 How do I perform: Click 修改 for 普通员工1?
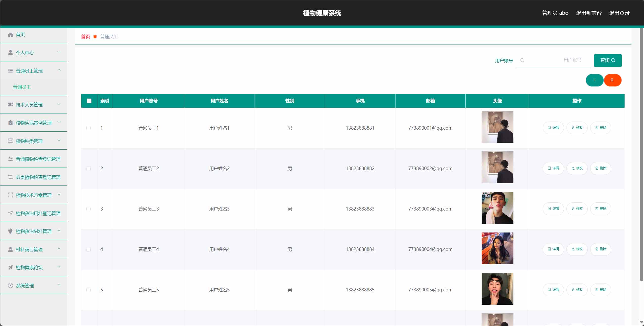click(x=577, y=128)
